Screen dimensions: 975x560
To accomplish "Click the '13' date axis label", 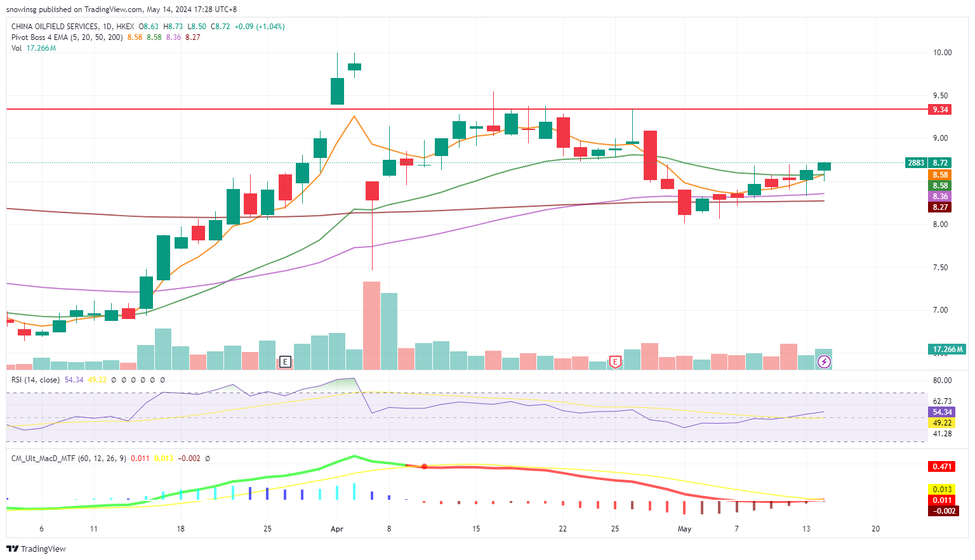I will pos(806,529).
